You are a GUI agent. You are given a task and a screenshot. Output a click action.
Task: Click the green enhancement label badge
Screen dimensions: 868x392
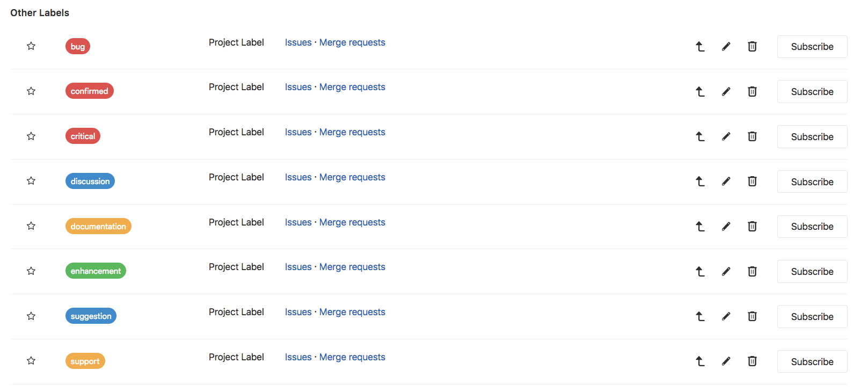96,271
